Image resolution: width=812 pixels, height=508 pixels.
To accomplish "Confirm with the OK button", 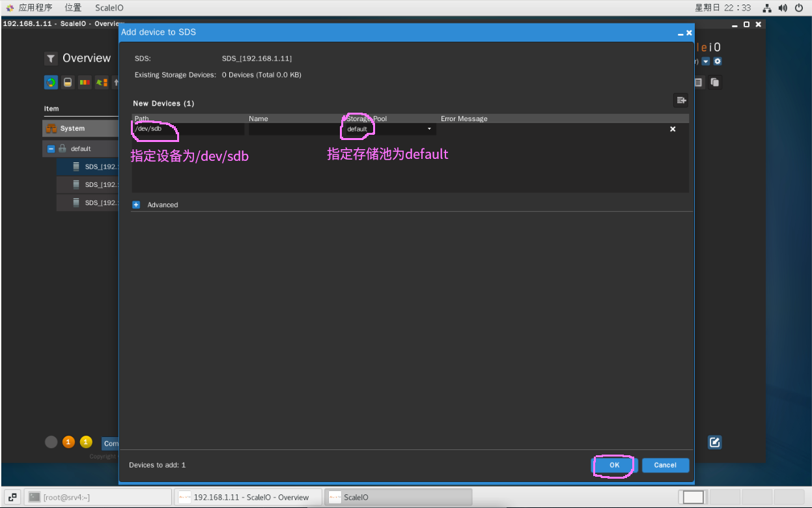I will [615, 465].
